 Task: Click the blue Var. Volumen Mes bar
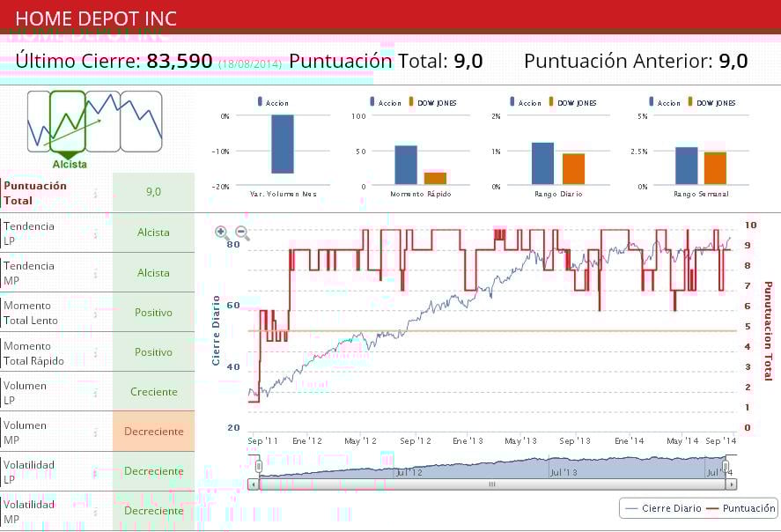coord(283,144)
